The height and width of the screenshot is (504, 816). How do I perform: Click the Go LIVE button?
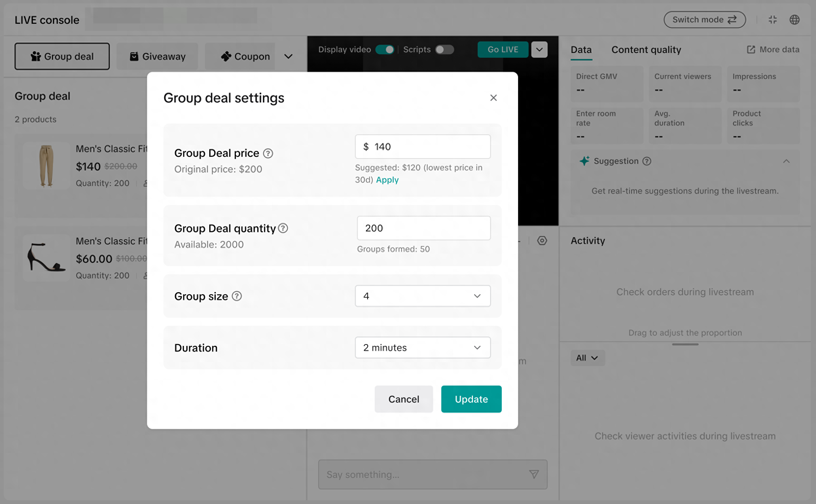point(503,50)
